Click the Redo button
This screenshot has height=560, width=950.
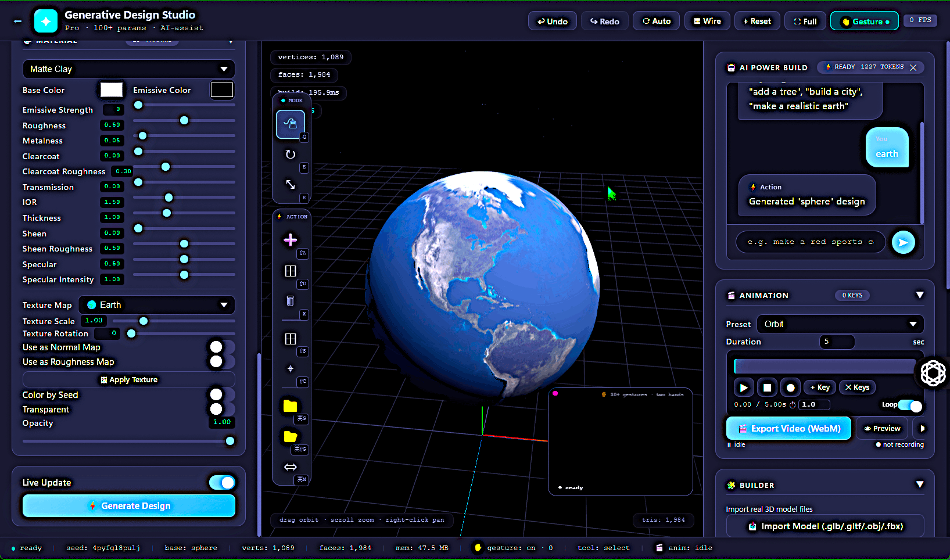point(605,21)
